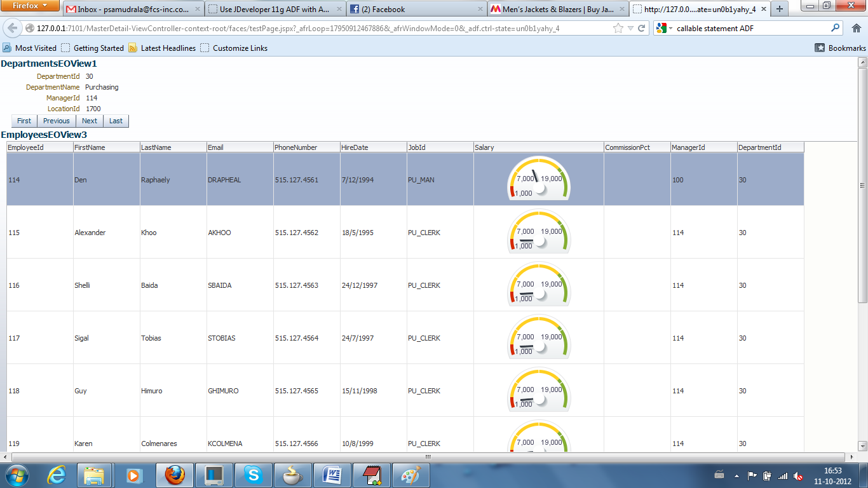The image size is (868, 488).
Task: Click the Next record navigation button
Action: pyautogui.click(x=90, y=121)
